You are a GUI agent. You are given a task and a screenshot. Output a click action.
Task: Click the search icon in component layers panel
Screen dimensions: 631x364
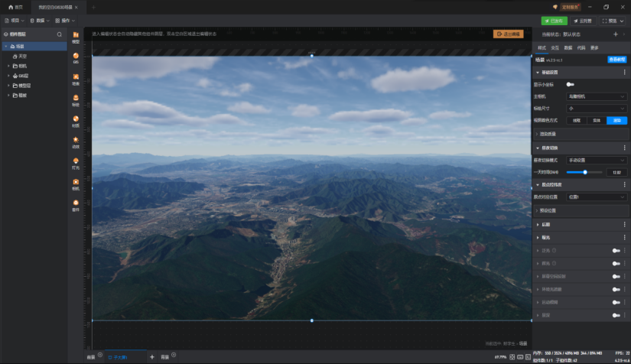[60, 34]
